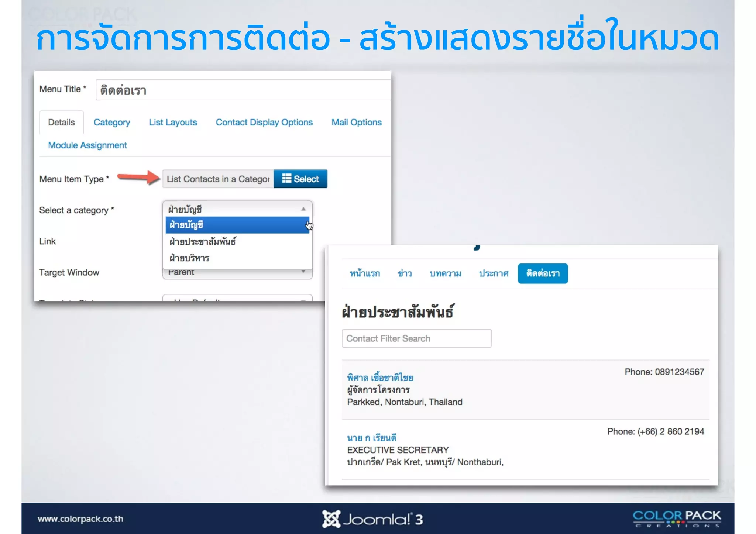Viewport: 756px width, 534px height.
Task: Choose ฝ่ายบริหาร in category list
Action: 237,258
